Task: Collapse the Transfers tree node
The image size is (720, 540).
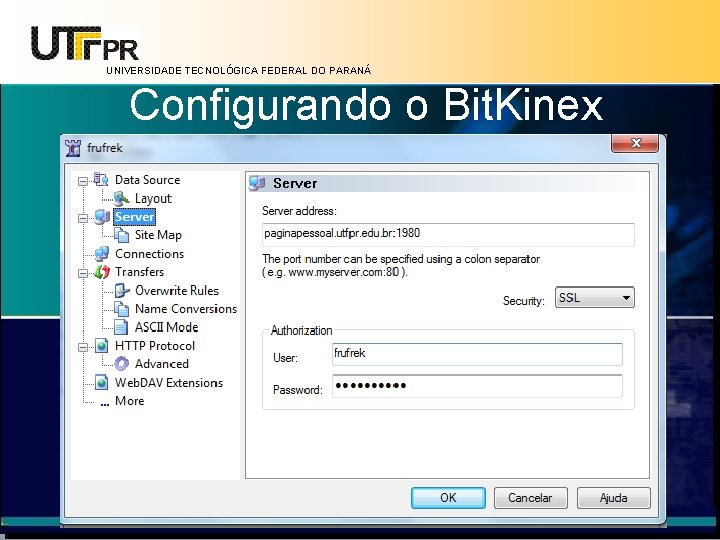Action: [x=83, y=273]
